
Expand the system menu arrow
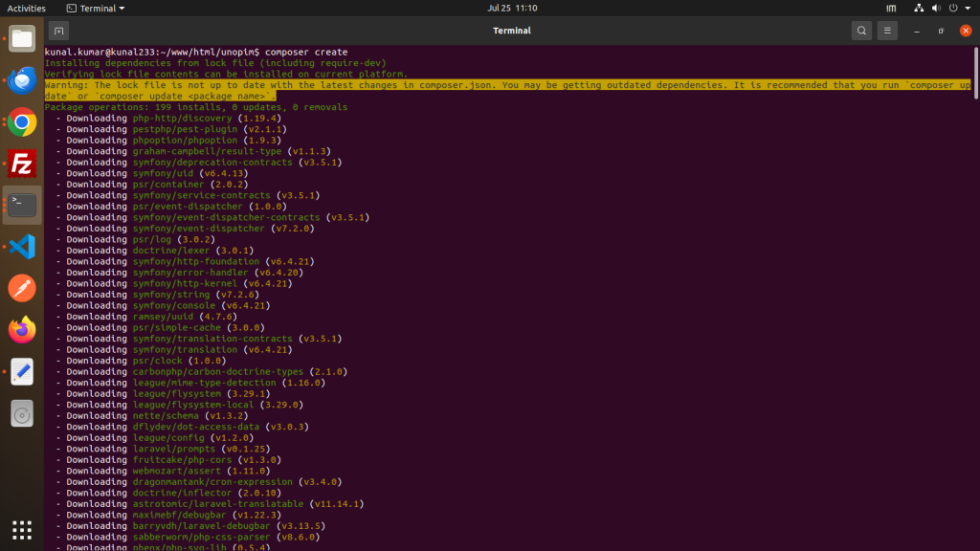(968, 8)
